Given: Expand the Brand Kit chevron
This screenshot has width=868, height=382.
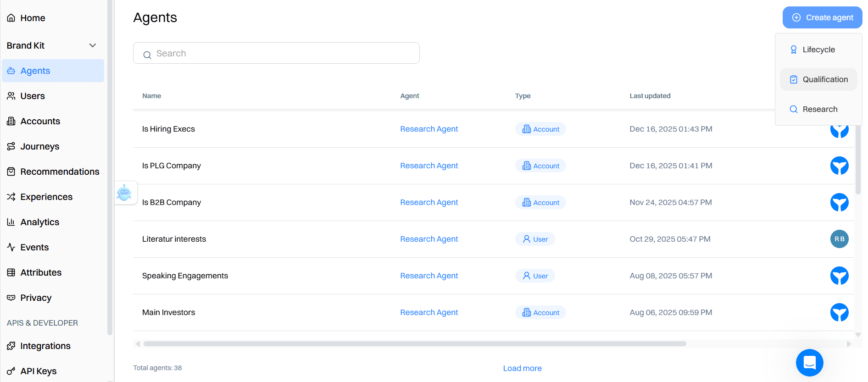Looking at the screenshot, I should pos(93,45).
